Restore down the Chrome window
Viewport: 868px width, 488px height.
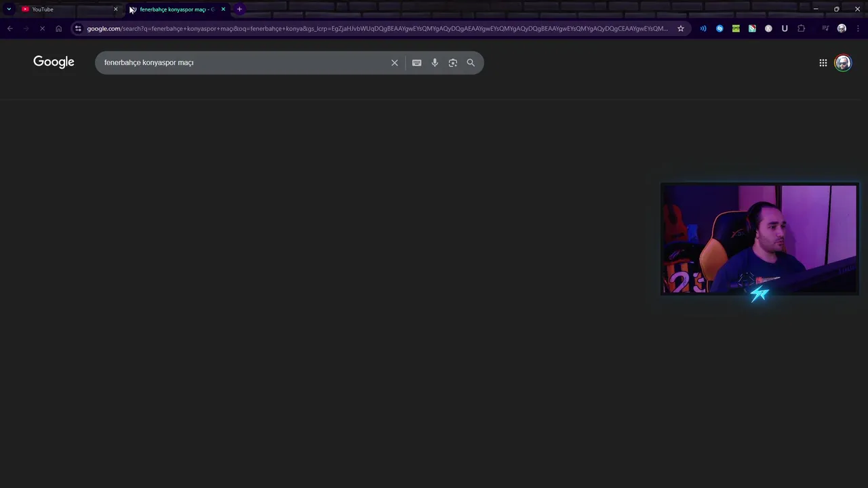click(x=836, y=9)
